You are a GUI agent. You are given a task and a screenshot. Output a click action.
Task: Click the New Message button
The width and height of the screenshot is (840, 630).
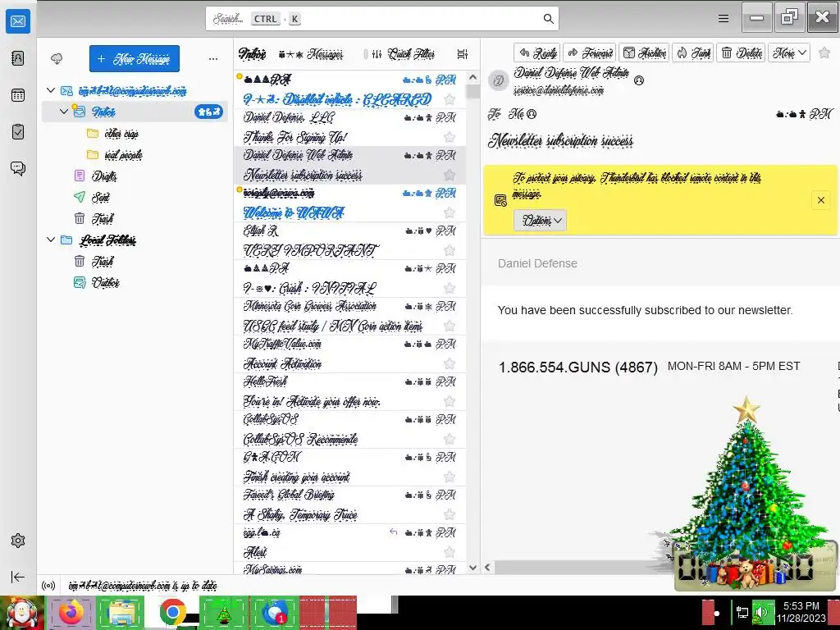point(135,58)
